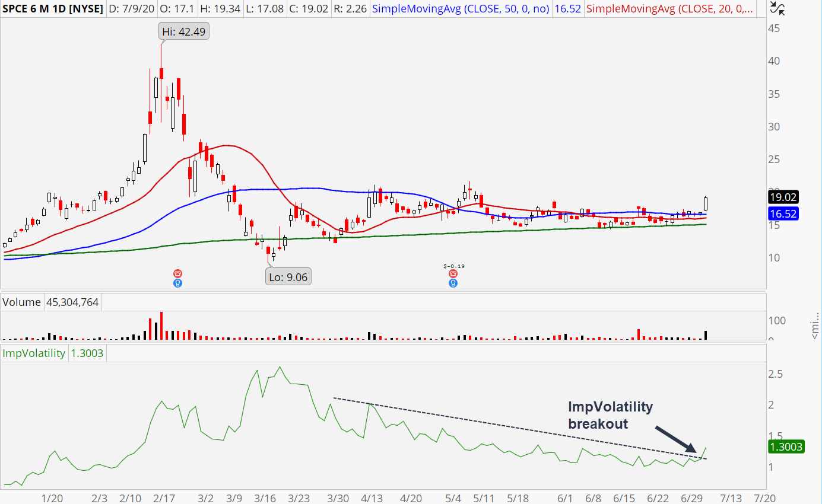
Task: Click the Volume study label
Action: point(22,302)
